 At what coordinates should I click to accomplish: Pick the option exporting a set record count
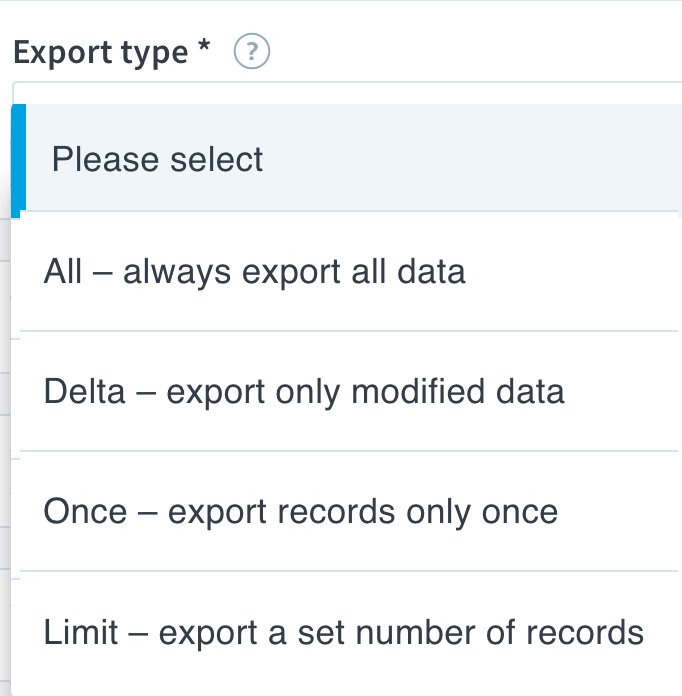[346, 632]
